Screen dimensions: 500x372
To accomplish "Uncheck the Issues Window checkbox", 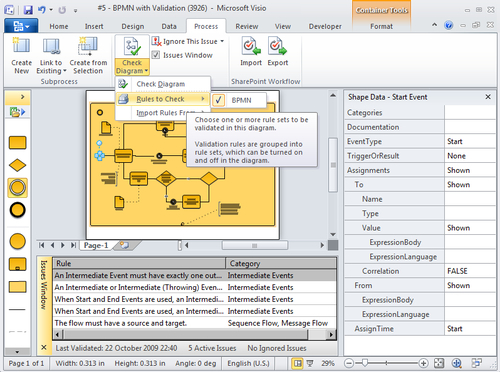I will 156,55.
